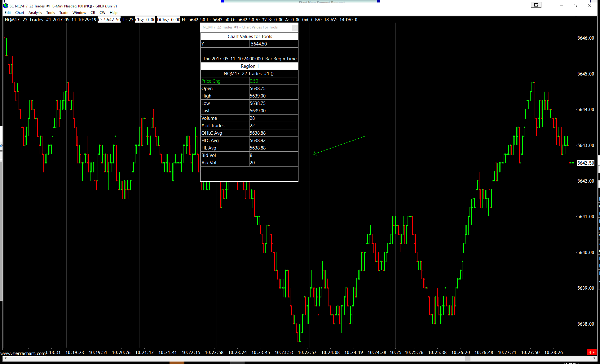Click the horizontal scrollbar thumb
Image resolution: width=600 pixels, height=364 pixels.
[468, 358]
